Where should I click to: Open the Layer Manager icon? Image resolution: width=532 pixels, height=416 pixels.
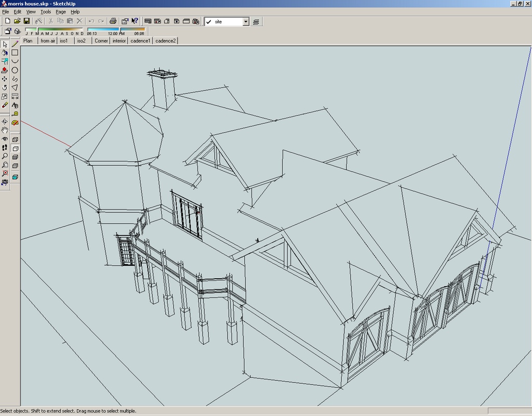point(257,21)
